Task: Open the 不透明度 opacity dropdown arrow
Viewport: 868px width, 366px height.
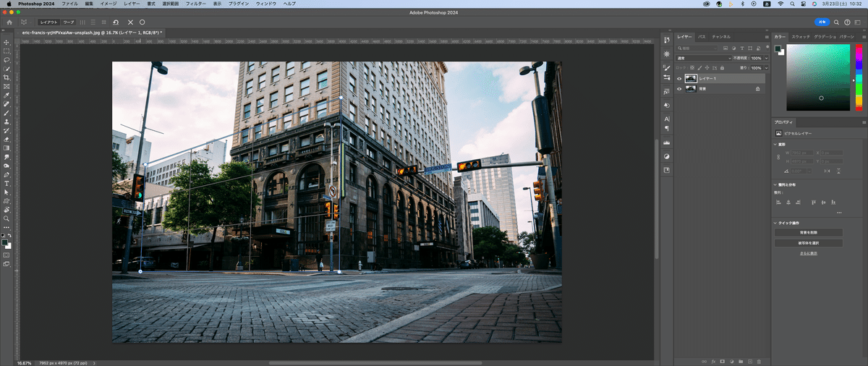Action: tap(765, 58)
